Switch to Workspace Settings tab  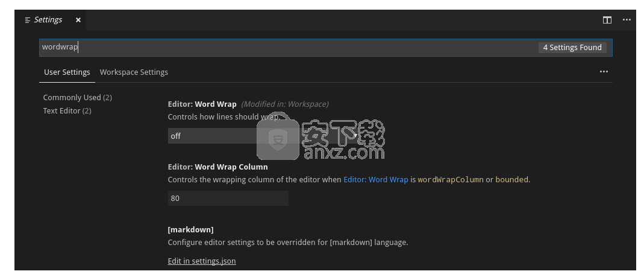point(134,72)
